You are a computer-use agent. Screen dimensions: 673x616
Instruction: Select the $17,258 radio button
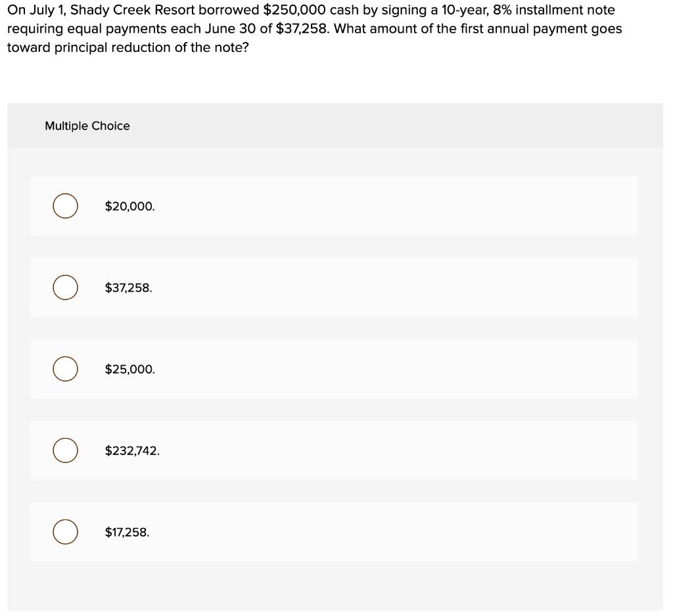(x=65, y=532)
